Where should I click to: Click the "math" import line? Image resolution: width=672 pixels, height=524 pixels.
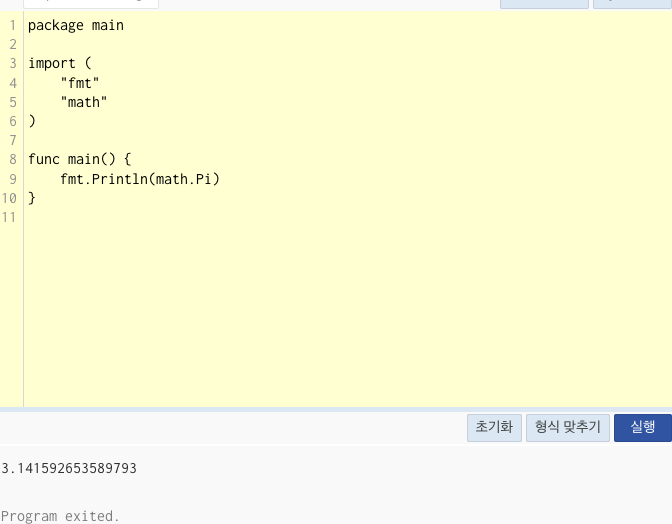84,102
